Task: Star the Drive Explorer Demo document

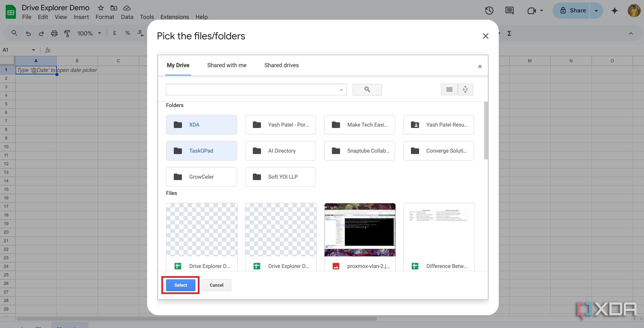Action: point(101,8)
